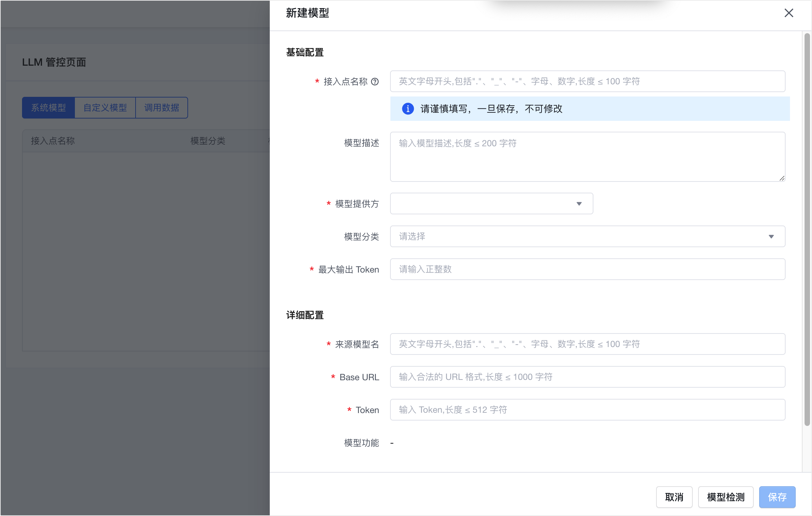Screen dimensions: 812x516
Task: Focus the 最大输出 Token input
Action: tap(587, 270)
